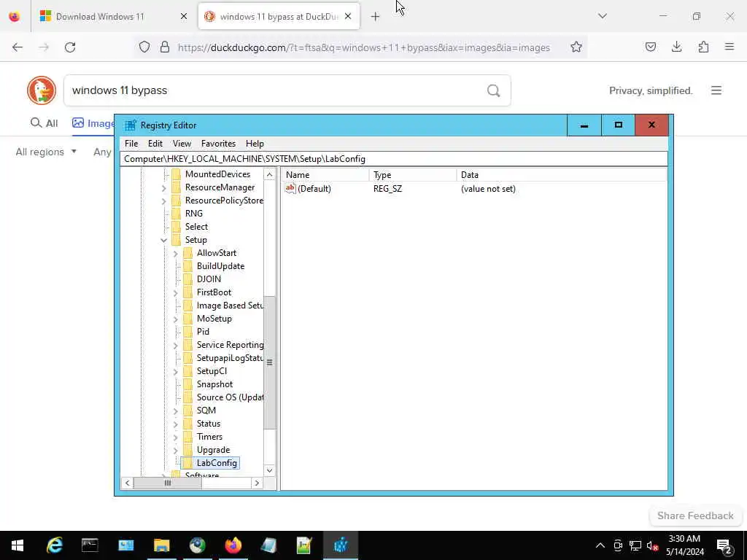Click the registry path address bar
This screenshot has height=560, width=747.
pos(394,158)
